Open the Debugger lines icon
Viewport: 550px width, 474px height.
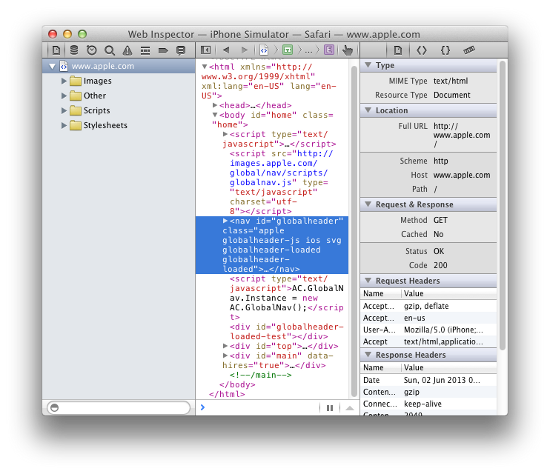click(145, 51)
